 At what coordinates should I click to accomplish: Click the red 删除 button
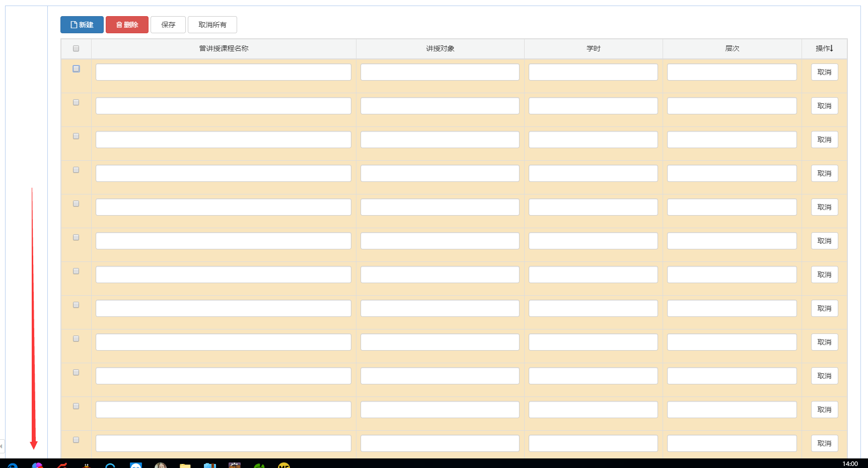(127, 25)
